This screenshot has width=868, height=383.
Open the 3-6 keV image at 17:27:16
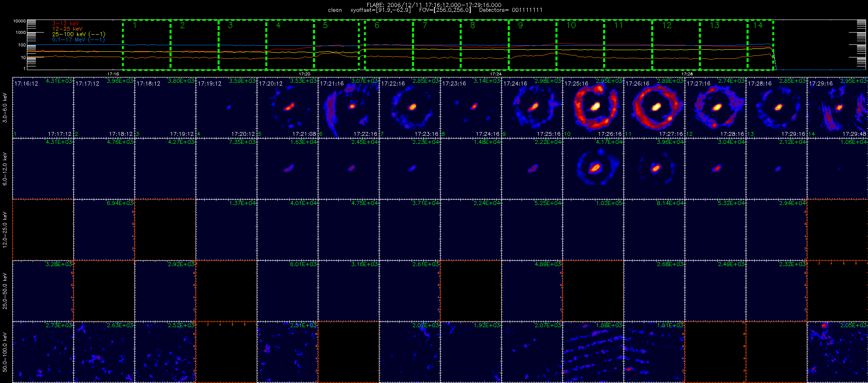pos(715,108)
